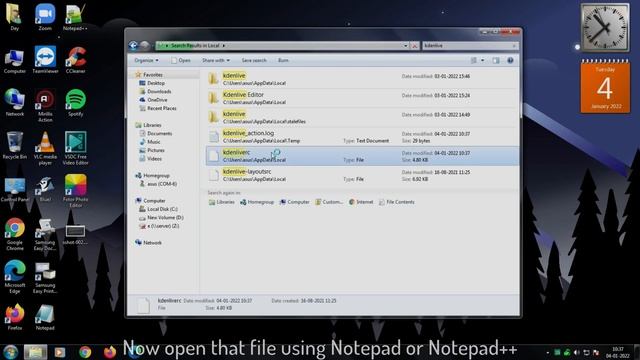
Task: Click the orange calendar gadget
Action: coord(605,87)
